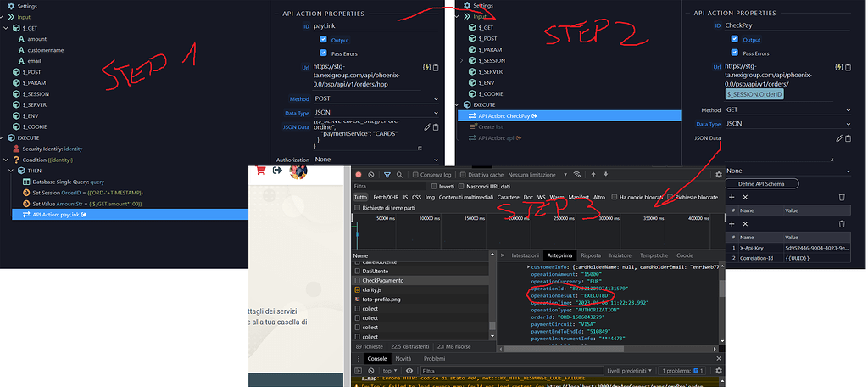Select the Fetch/XHR filter type
Viewport: 868px width, 387px height.
pyautogui.click(x=387, y=197)
